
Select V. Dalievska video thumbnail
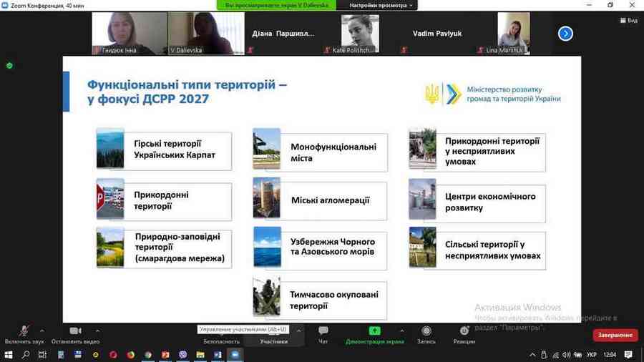click(206, 34)
